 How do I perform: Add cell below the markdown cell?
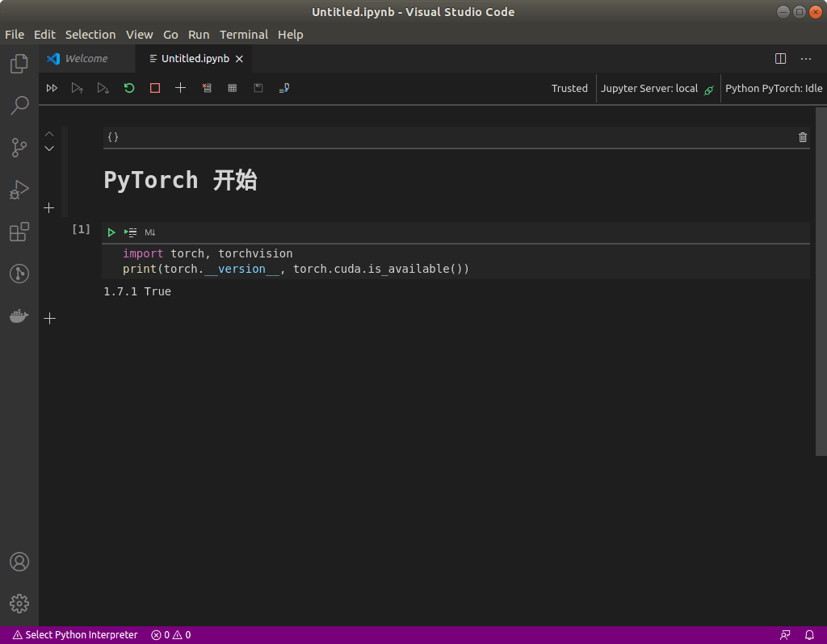[49, 208]
